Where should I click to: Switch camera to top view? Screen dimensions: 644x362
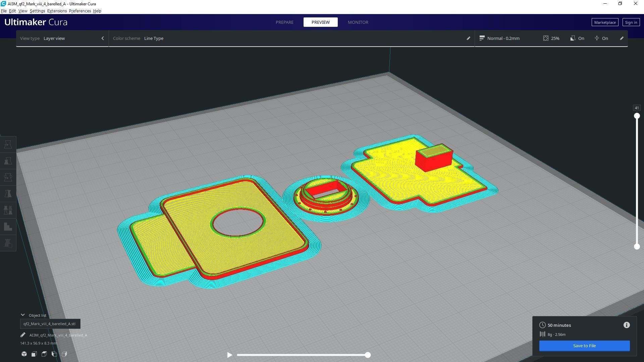click(44, 354)
